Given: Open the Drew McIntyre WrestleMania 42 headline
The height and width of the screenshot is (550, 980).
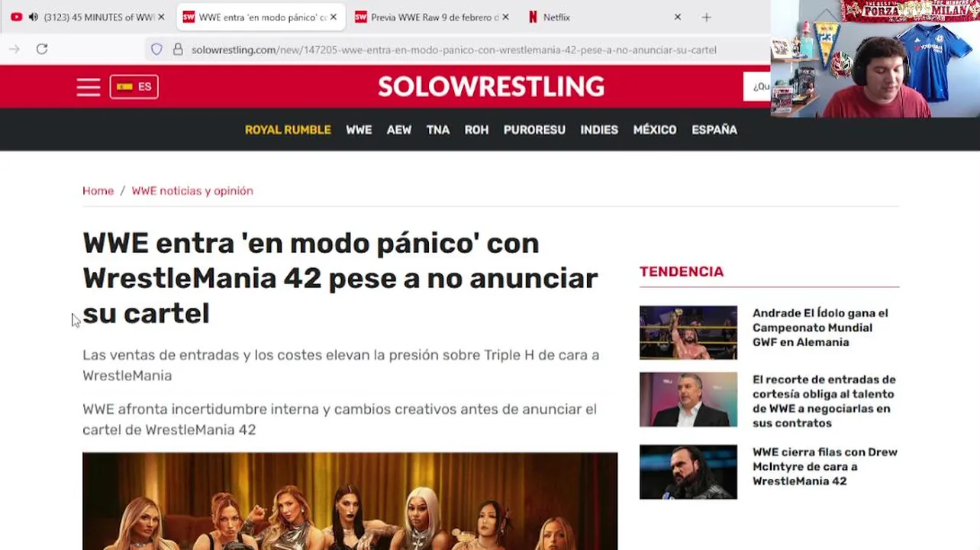Looking at the screenshot, I should pos(825,467).
